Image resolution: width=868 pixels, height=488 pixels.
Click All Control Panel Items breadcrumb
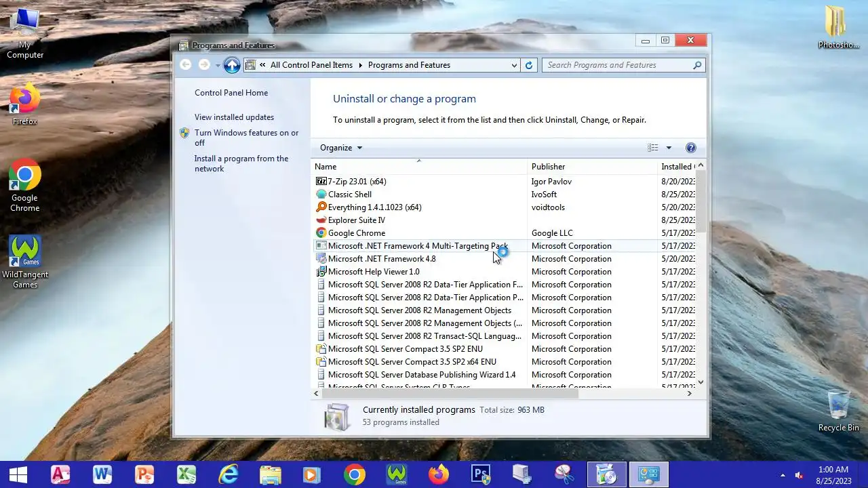[311, 65]
